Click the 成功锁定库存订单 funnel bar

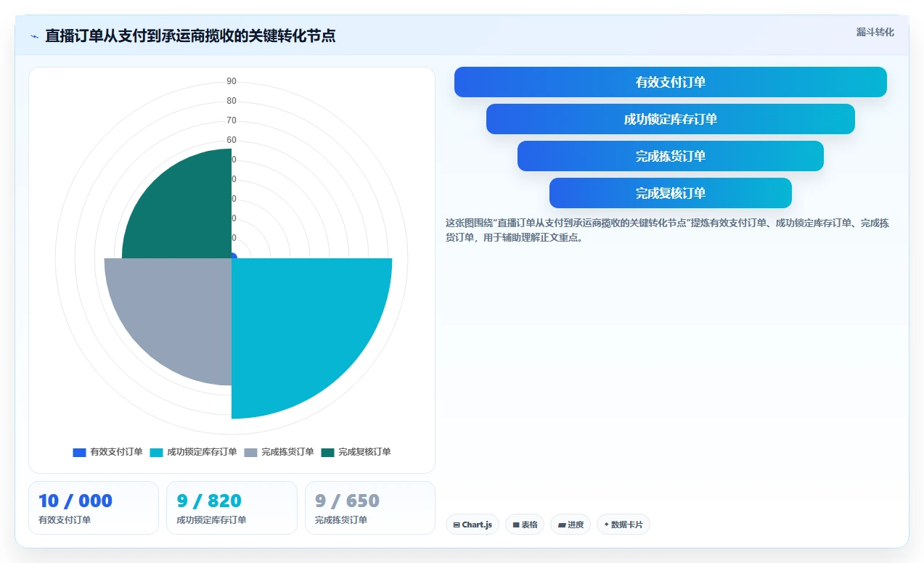[671, 119]
